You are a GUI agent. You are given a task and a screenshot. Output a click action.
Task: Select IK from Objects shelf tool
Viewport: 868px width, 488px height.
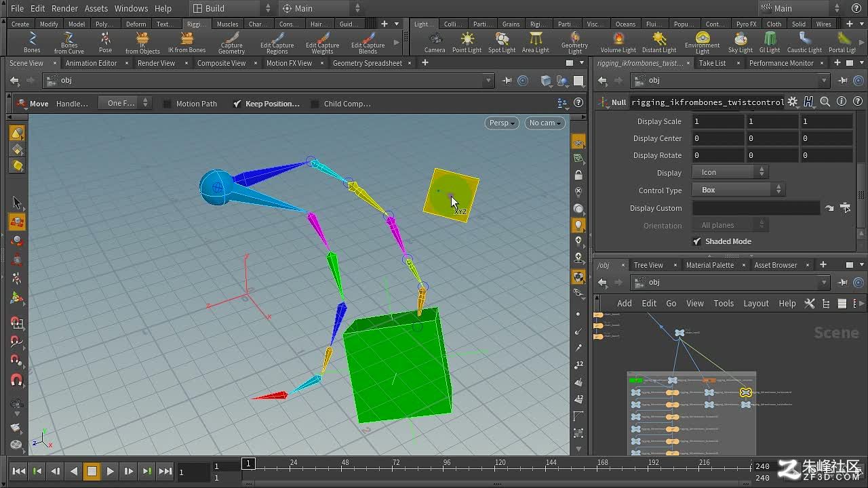(142, 43)
